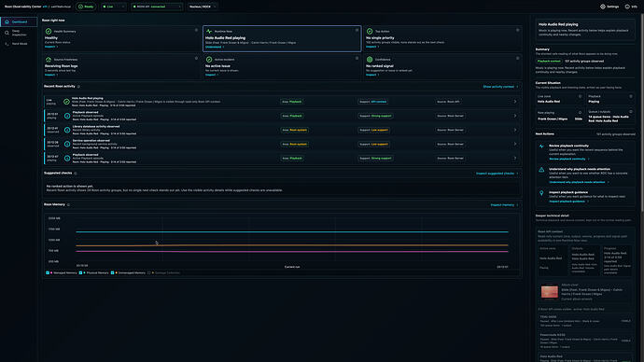Click info icon beside Recent Roon activity

78,87
